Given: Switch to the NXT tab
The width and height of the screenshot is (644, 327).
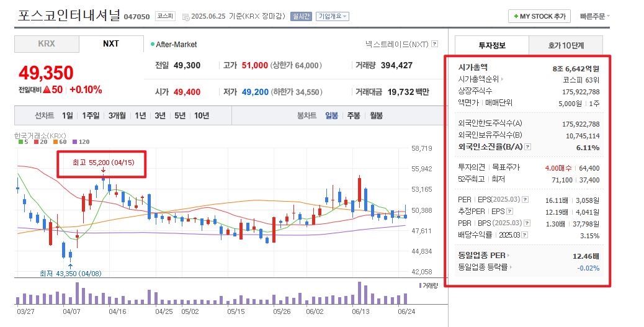Looking at the screenshot, I should 111,44.
